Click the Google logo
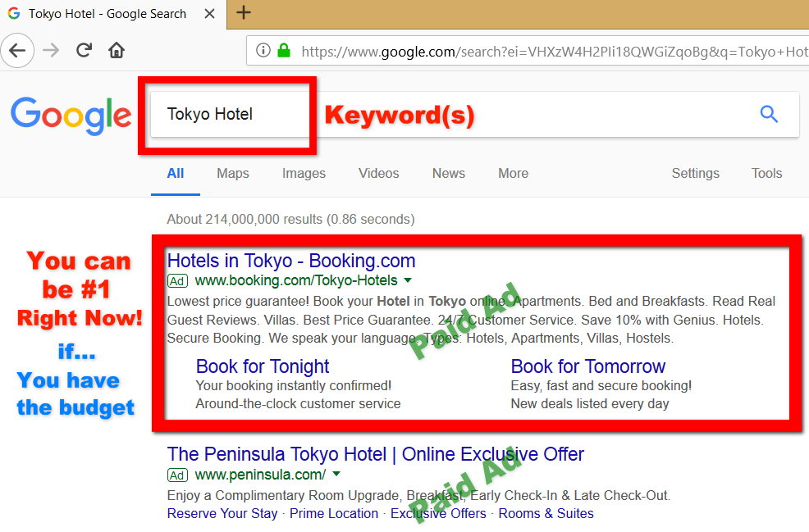The width and height of the screenshot is (809, 532). [x=70, y=115]
